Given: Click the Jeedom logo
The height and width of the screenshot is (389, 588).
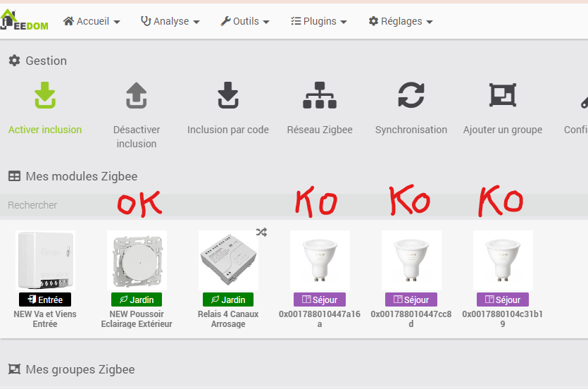Looking at the screenshot, I should click(x=24, y=20).
